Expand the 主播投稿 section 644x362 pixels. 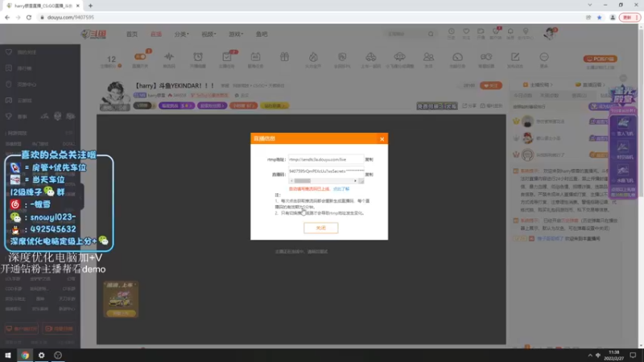pos(538,84)
